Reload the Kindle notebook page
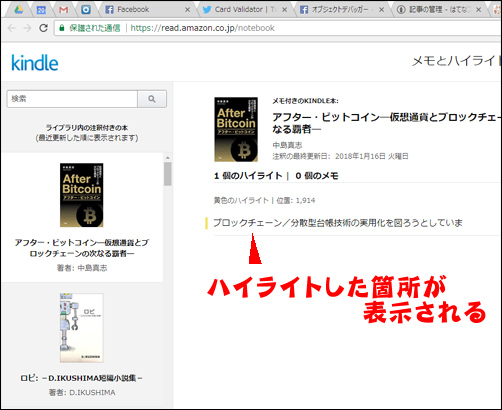Image resolution: width=502 pixels, height=410 pixels. click(43, 28)
